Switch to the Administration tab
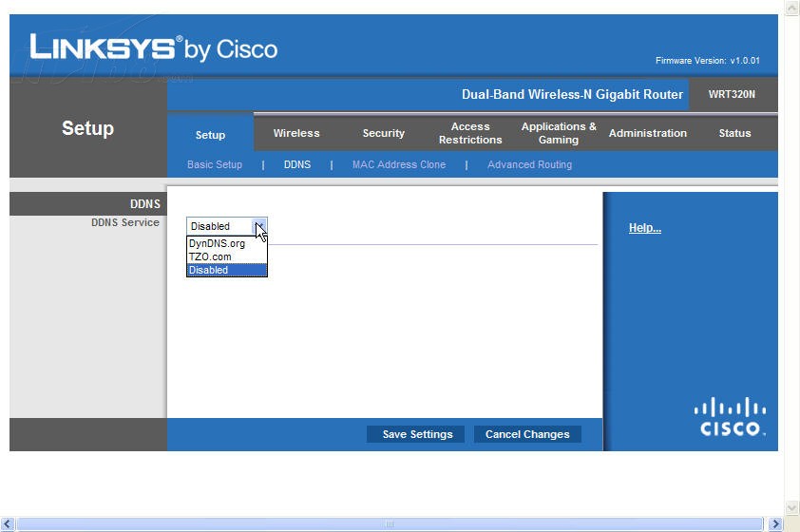800x532 pixels. [647, 133]
